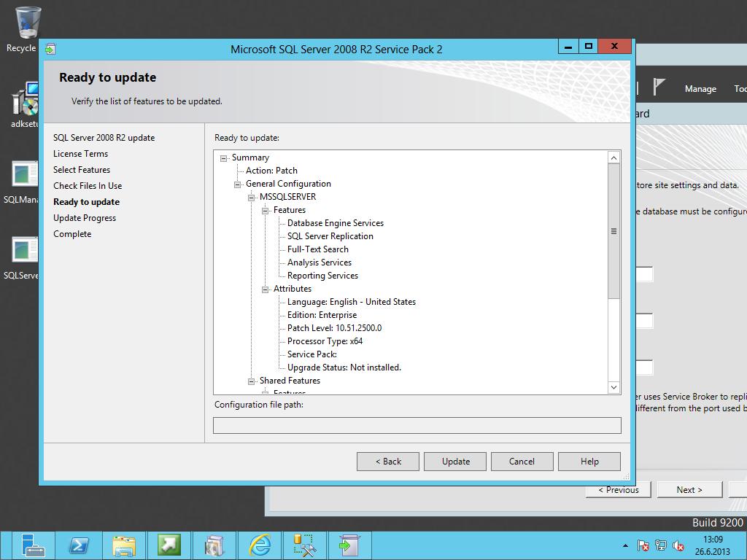Image resolution: width=747 pixels, height=560 pixels.
Task: Select 'Reporting Services' in the tree
Action: [322, 276]
